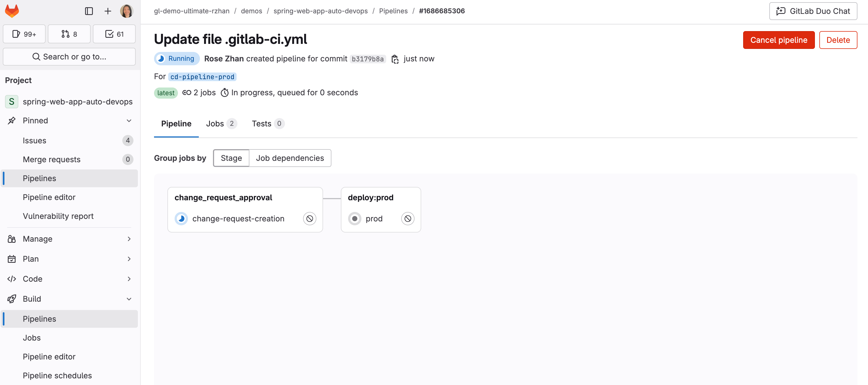The width and height of the screenshot is (868, 385).
Task: Cancel the change-request-creation job
Action: click(309, 218)
